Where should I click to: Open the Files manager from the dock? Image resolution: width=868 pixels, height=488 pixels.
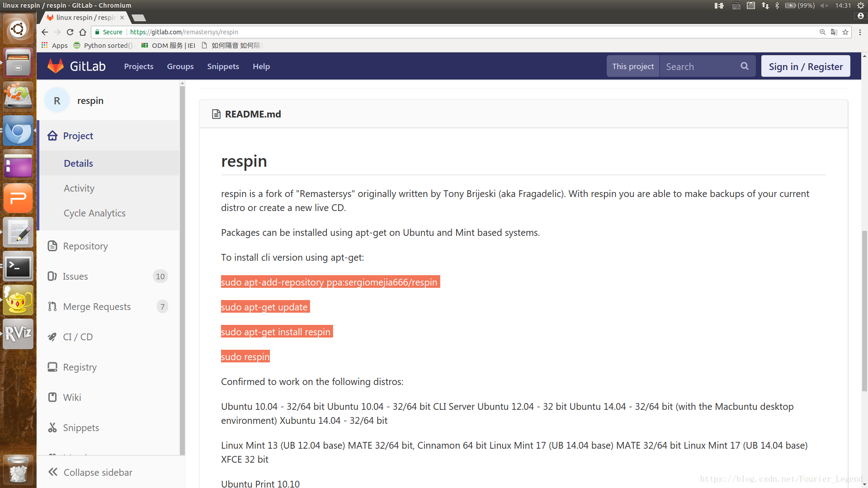pos(18,63)
